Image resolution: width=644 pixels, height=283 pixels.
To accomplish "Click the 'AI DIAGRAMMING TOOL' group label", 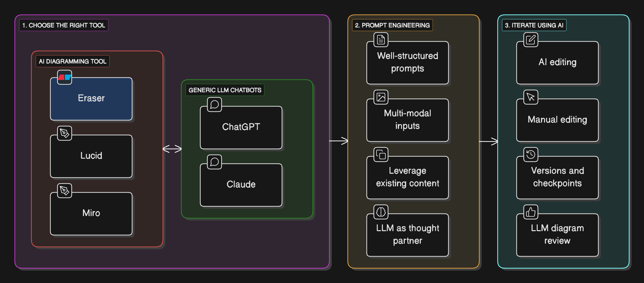I will (x=73, y=61).
